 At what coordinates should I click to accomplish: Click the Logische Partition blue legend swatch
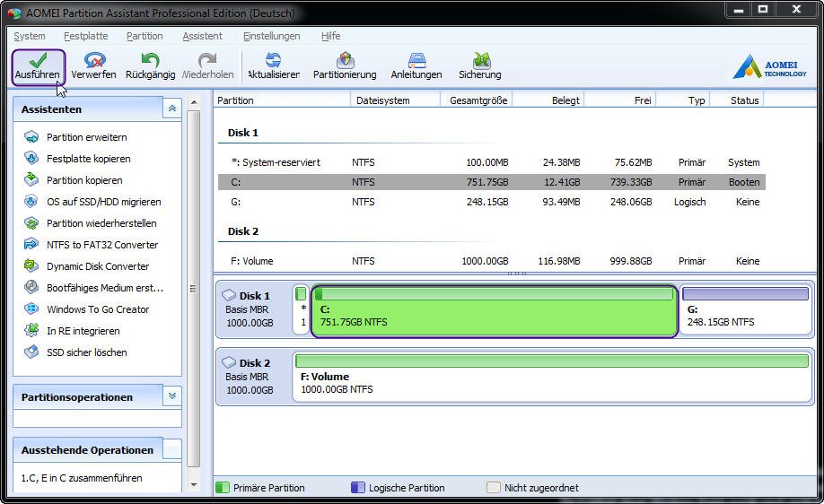[x=358, y=487]
